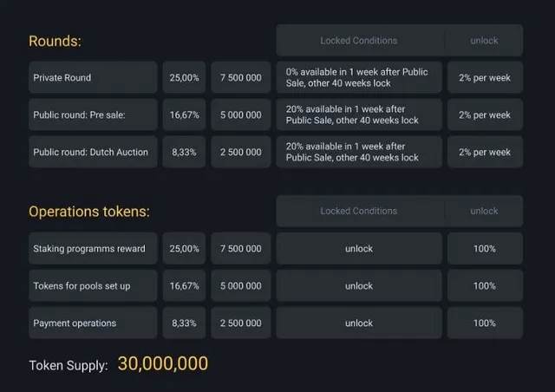The image size is (555, 392).
Task: Select the Public round: Dutch Auction cell
Action: click(x=93, y=152)
